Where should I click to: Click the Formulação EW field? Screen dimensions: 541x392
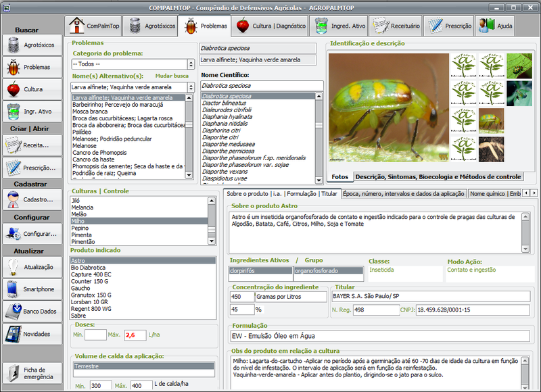(x=380, y=336)
